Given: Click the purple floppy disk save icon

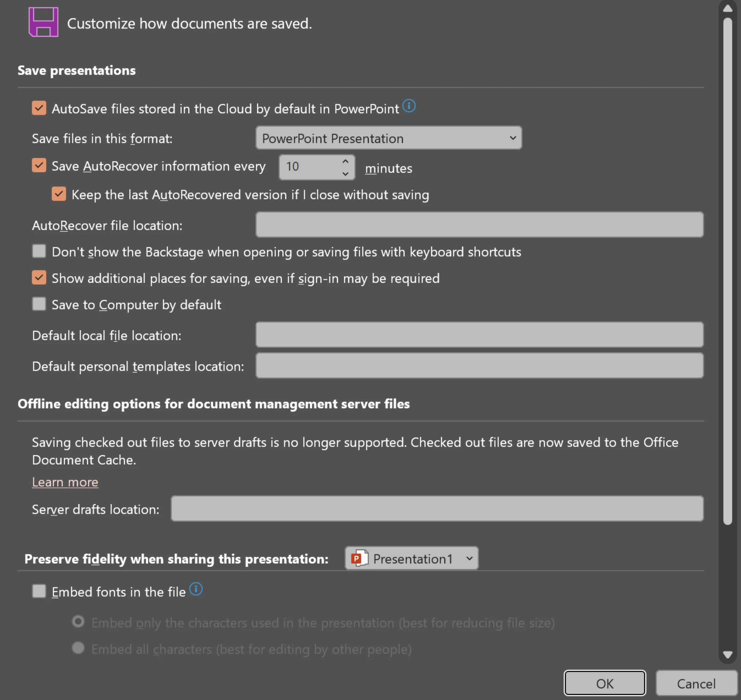Looking at the screenshot, I should (x=43, y=22).
